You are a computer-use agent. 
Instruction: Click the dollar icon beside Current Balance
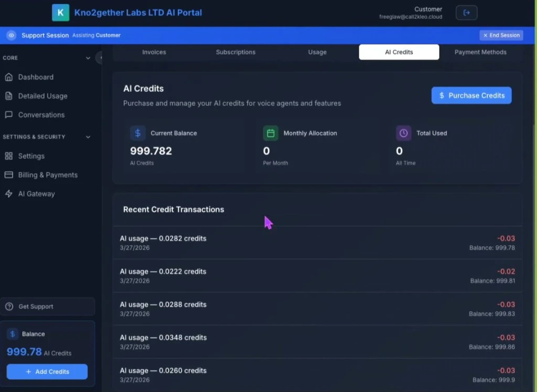[137, 133]
